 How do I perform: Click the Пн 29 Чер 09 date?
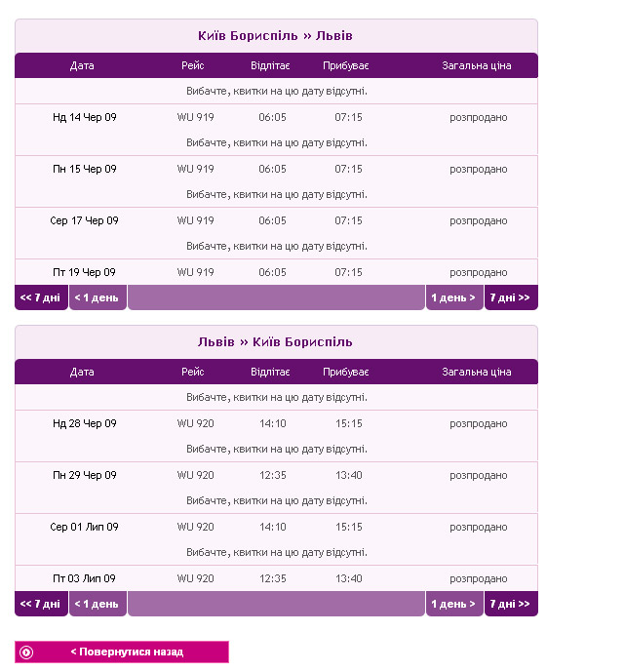click(x=84, y=475)
